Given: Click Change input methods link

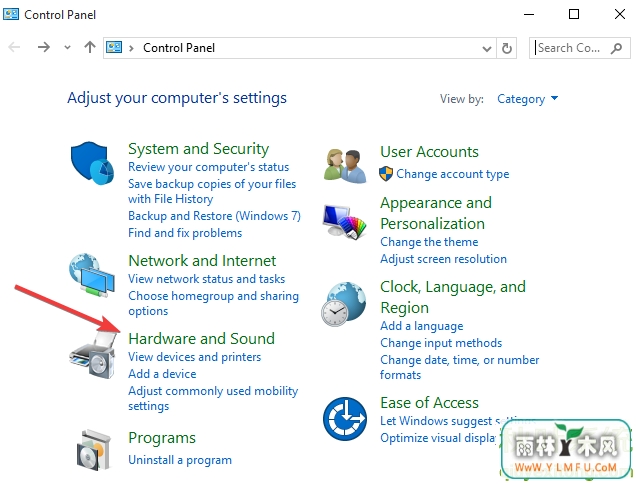Looking at the screenshot, I should click(441, 343).
